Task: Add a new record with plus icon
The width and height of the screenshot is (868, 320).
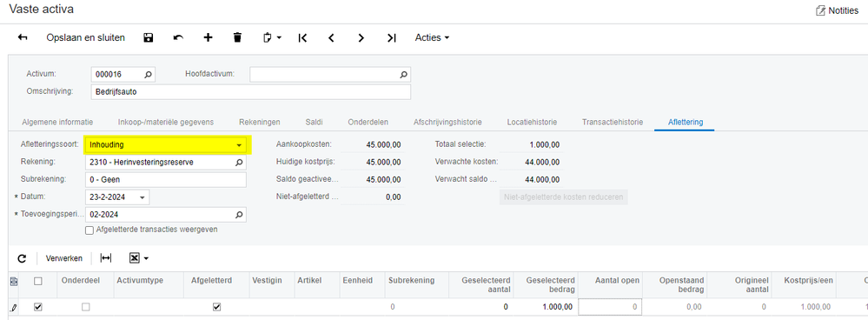Action: [x=209, y=37]
